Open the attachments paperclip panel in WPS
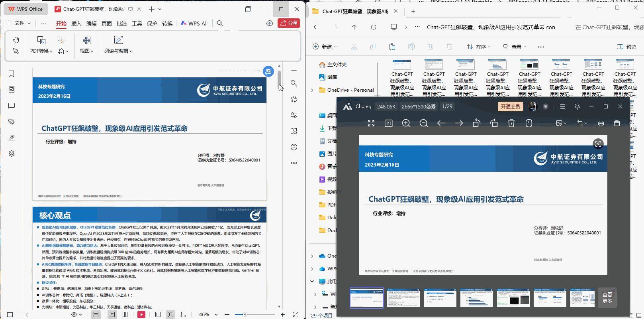This screenshot has height=319, width=644. [12, 122]
